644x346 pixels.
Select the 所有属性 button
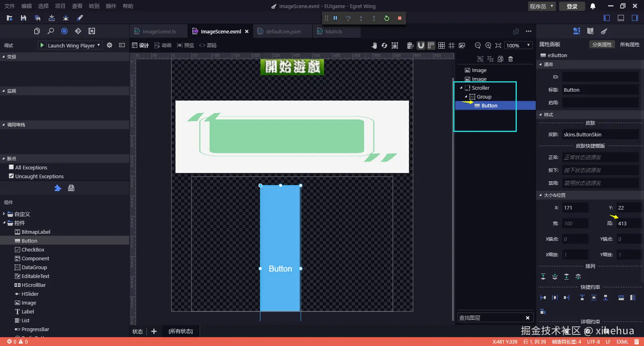coord(630,44)
